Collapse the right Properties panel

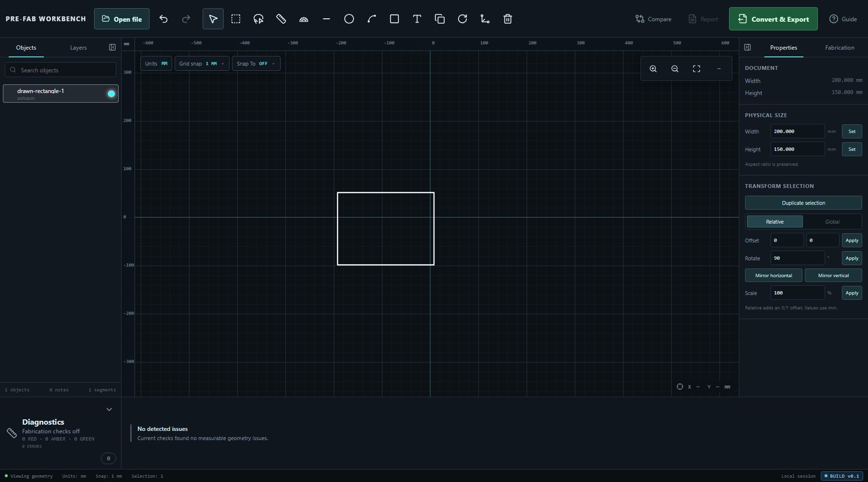[747, 47]
